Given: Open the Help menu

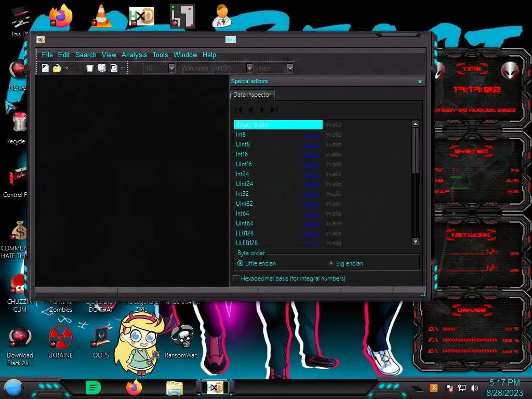Looking at the screenshot, I should click(209, 55).
